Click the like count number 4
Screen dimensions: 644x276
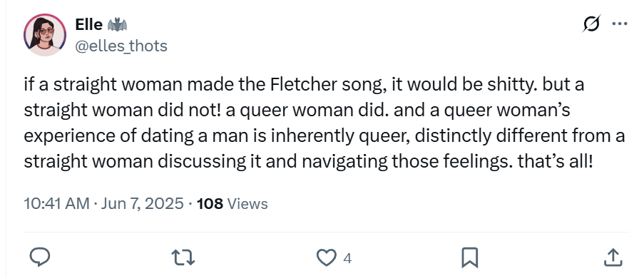pos(347,258)
